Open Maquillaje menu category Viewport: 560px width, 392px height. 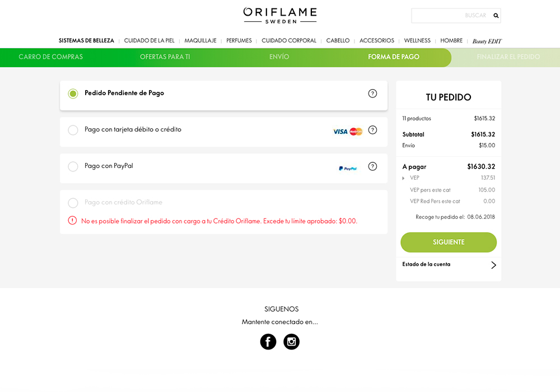point(200,41)
